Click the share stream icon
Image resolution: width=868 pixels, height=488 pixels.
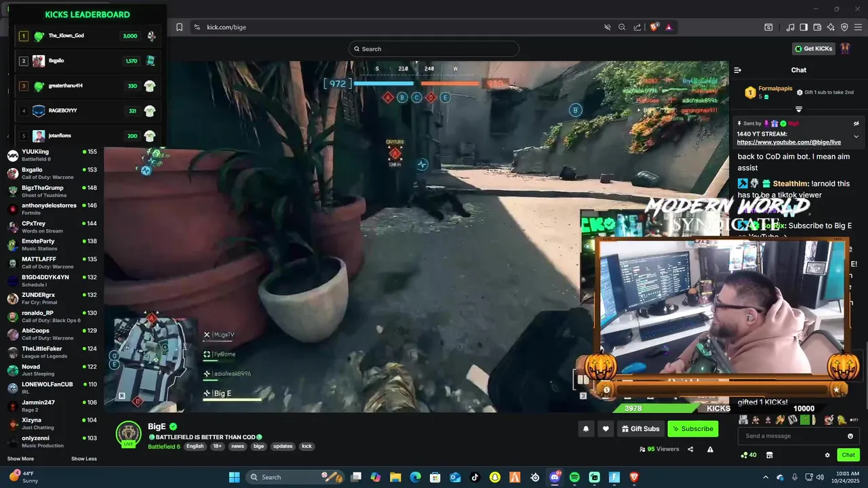pos(690,449)
